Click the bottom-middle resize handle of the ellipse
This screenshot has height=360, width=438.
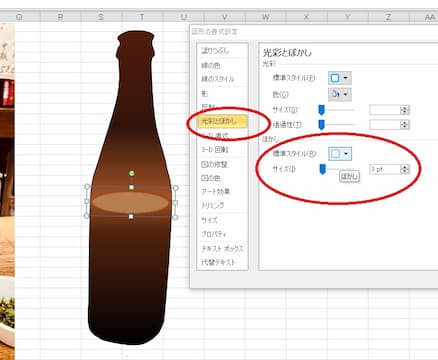pyautogui.click(x=131, y=217)
